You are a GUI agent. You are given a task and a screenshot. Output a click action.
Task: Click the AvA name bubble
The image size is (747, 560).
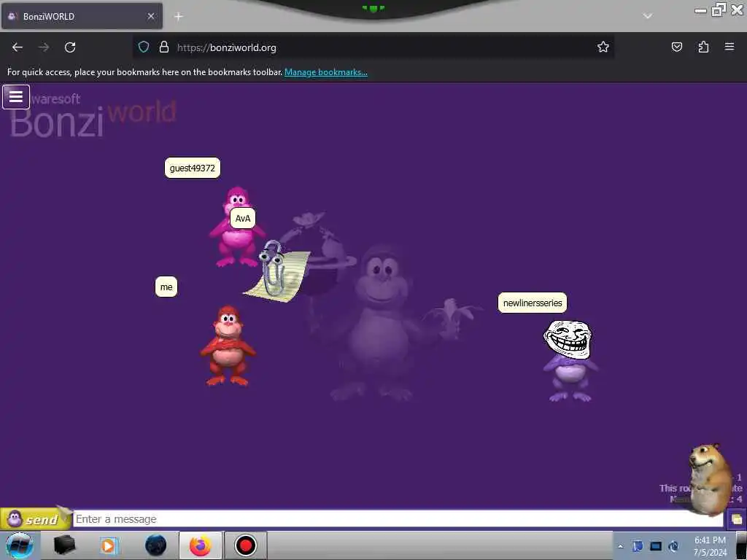243,219
